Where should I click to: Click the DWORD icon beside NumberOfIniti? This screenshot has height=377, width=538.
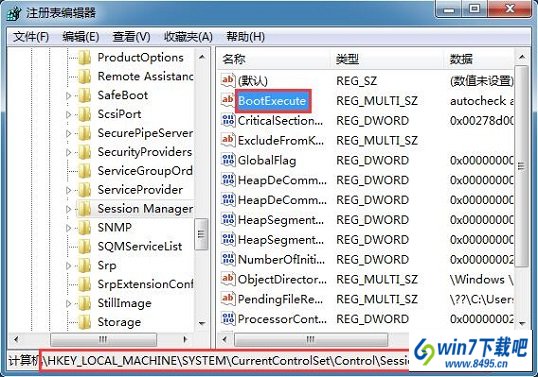tap(228, 259)
